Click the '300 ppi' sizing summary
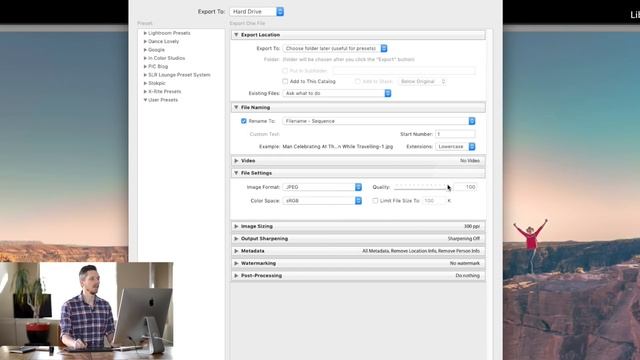This screenshot has width=640, height=360. (x=472, y=226)
